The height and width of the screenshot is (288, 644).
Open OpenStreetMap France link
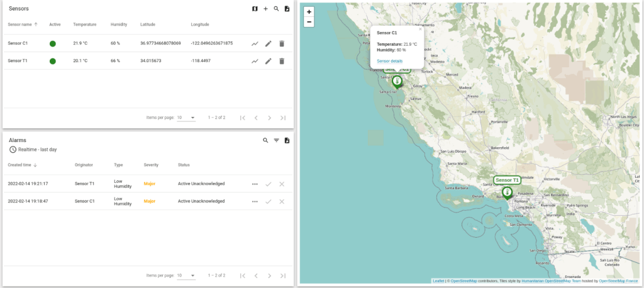(618, 281)
